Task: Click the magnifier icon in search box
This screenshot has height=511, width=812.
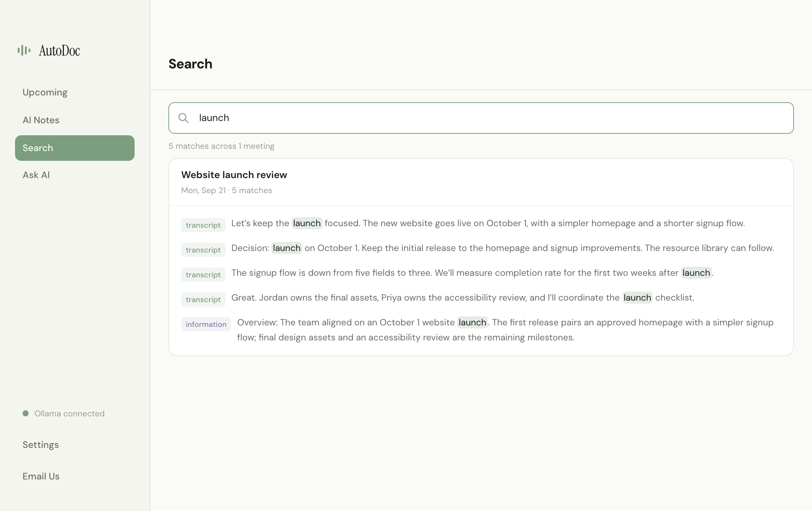Action: [183, 118]
